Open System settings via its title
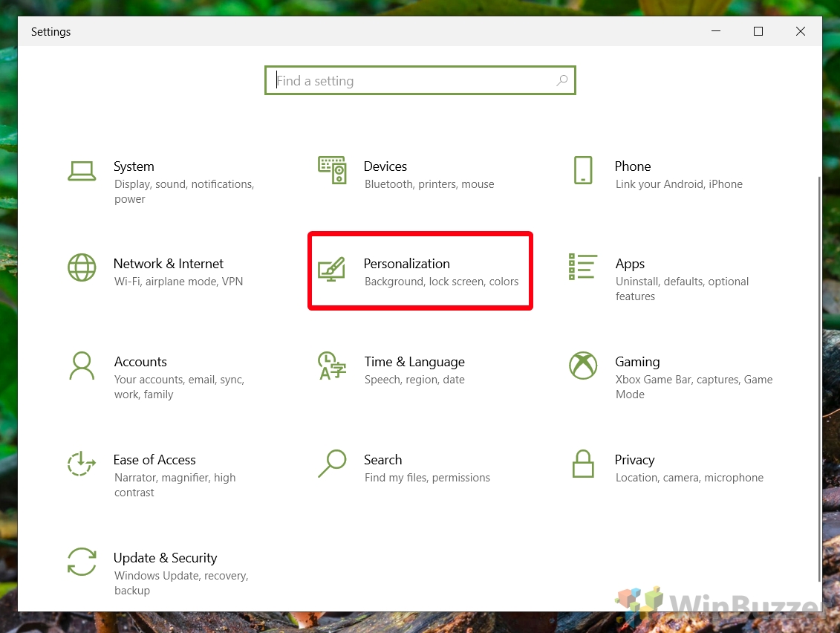This screenshot has height=633, width=840. pyautogui.click(x=134, y=166)
